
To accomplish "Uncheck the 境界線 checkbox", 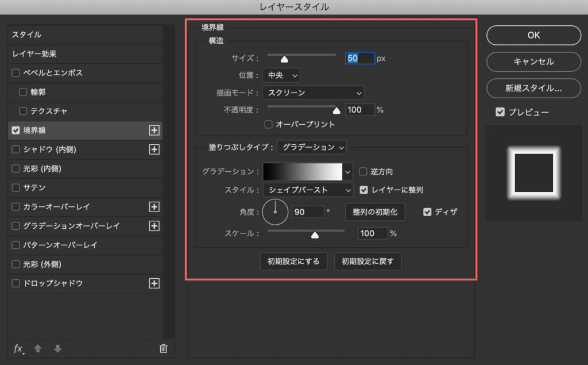I will point(16,130).
